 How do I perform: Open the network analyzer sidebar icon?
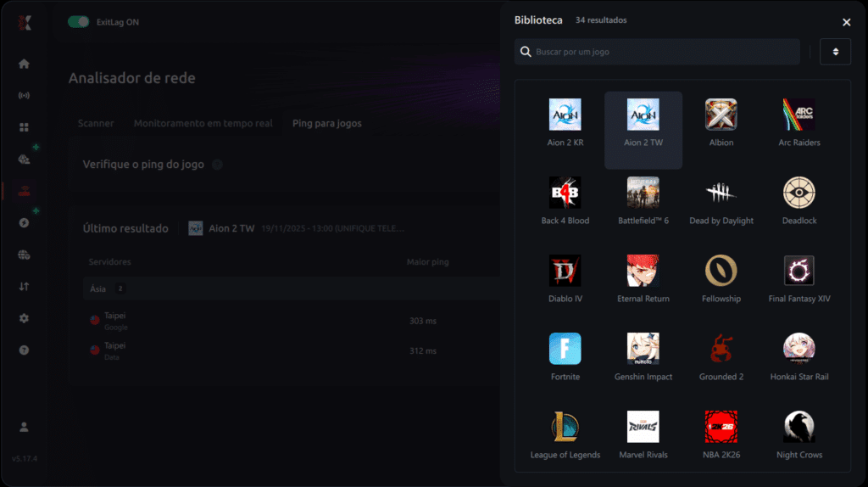coord(24,191)
